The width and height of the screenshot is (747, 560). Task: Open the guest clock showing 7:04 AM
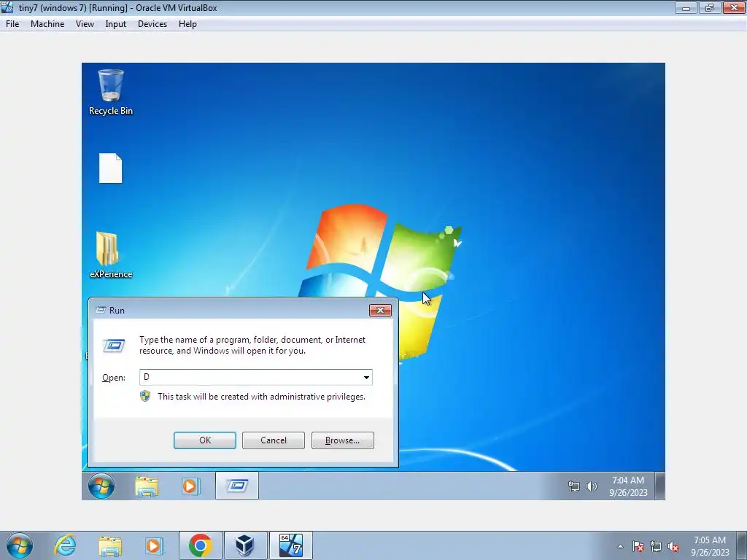coord(628,486)
